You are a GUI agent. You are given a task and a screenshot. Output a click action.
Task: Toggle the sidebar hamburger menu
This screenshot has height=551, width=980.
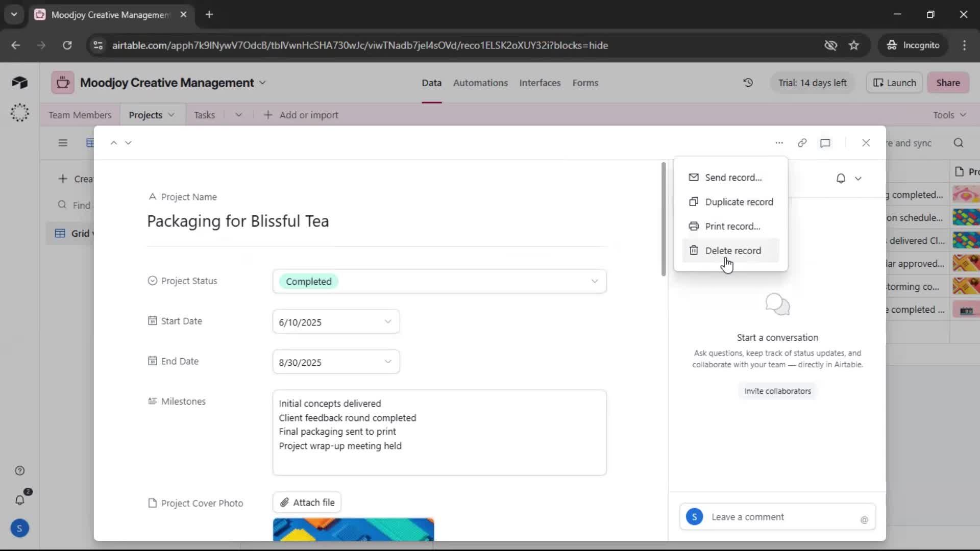[x=63, y=143]
